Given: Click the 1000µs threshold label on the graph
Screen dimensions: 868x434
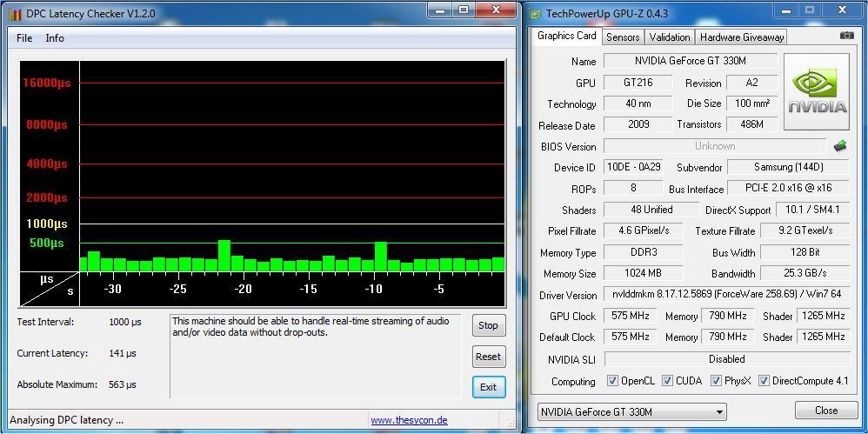Looking at the screenshot, I should point(46,224).
